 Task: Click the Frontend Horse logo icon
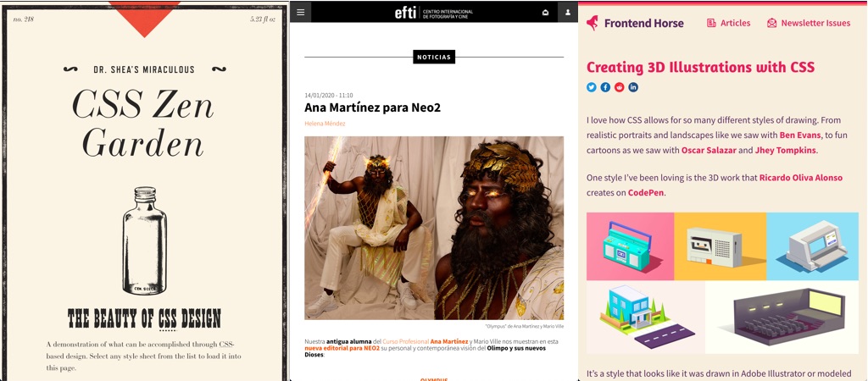(x=593, y=23)
